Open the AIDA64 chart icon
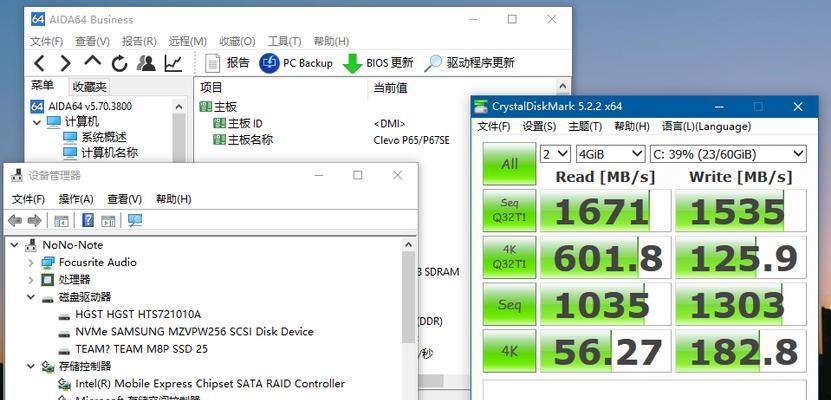The image size is (831, 400). pos(173,63)
